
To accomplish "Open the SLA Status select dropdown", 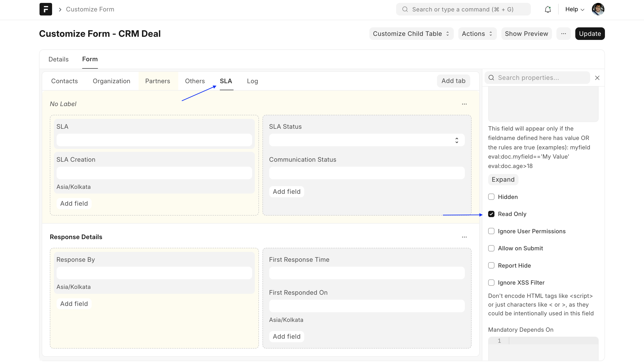I will (x=366, y=140).
